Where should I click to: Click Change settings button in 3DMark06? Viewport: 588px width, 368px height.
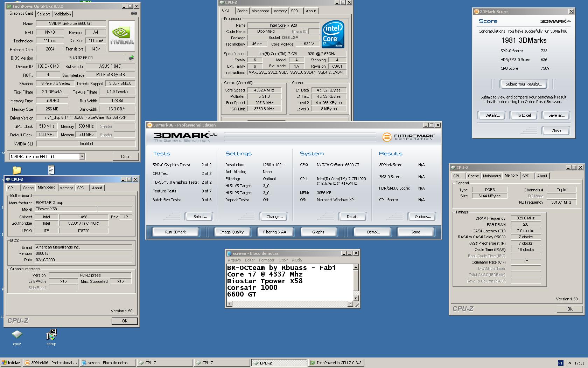274,217
